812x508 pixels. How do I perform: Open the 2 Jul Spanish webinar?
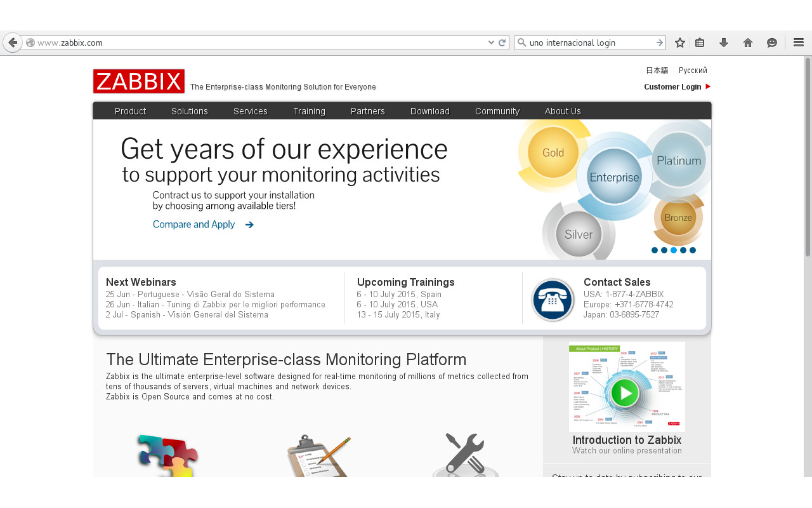point(187,315)
